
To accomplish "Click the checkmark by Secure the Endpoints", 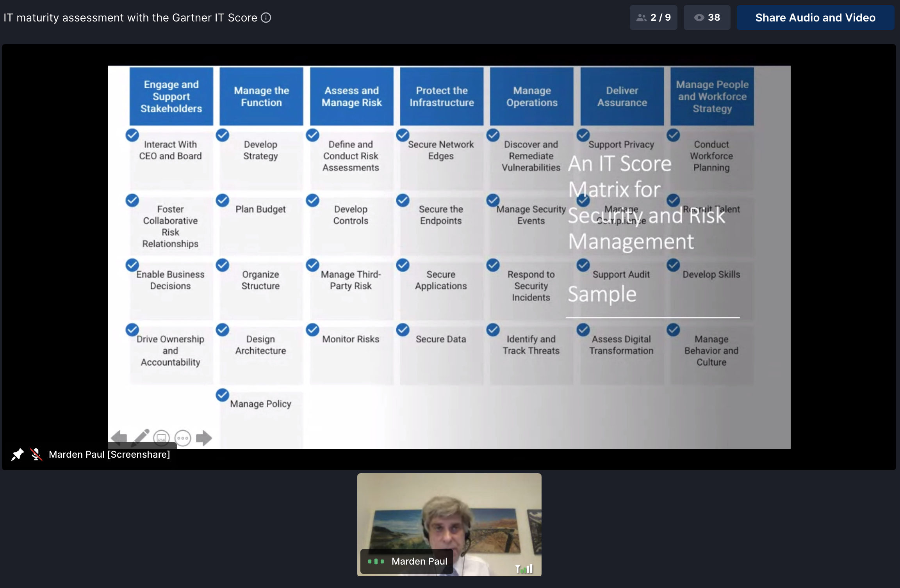I will pyautogui.click(x=403, y=200).
